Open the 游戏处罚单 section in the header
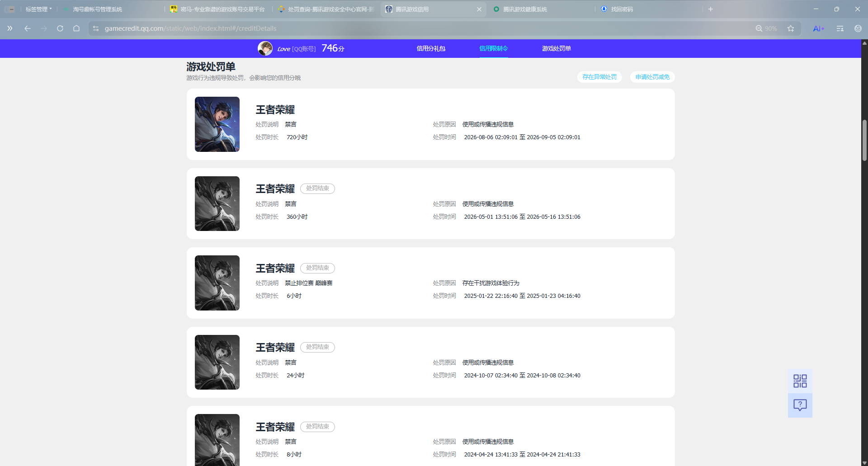Image resolution: width=868 pixels, height=466 pixels. [557, 48]
